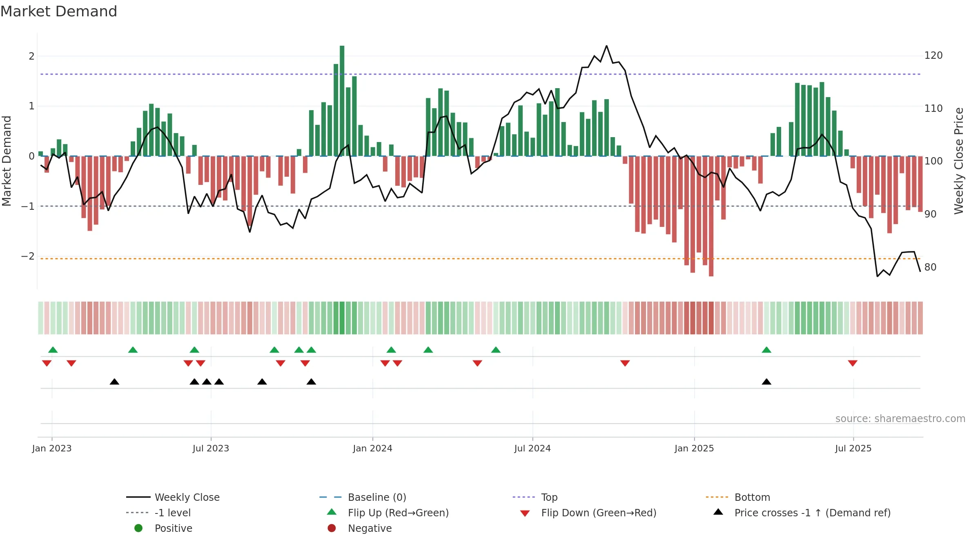Click green Flip Up triangle icon in legend
The image size is (980, 551).
click(x=332, y=512)
